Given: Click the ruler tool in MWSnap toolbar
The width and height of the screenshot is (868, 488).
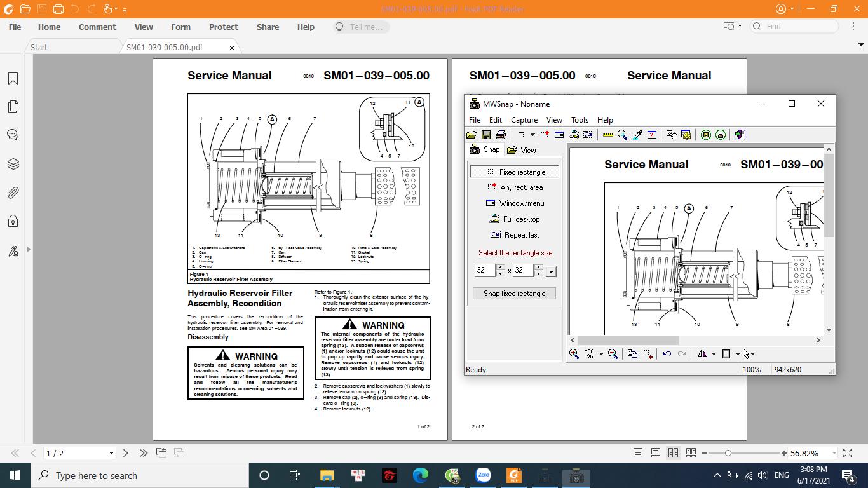Looking at the screenshot, I should pyautogui.click(x=607, y=135).
